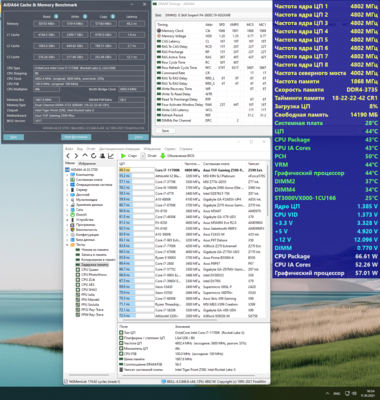Click Save button in Cache & Memory Benchmark

click(14, 137)
